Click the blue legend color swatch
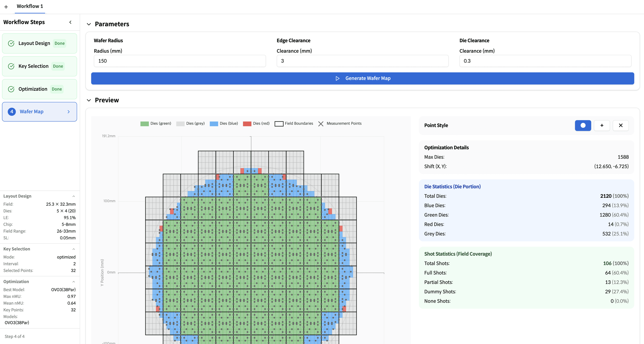This screenshot has height=344, width=644. [x=214, y=124]
